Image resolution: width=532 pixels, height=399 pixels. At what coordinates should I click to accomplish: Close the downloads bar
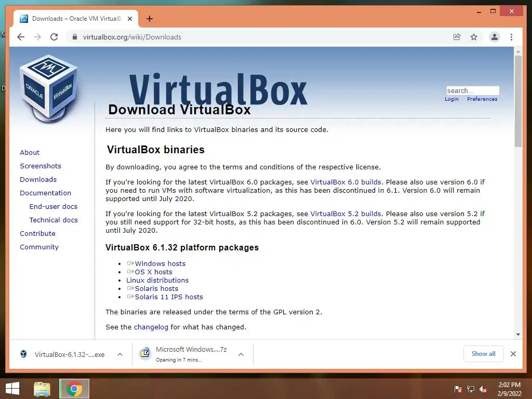[x=513, y=354]
